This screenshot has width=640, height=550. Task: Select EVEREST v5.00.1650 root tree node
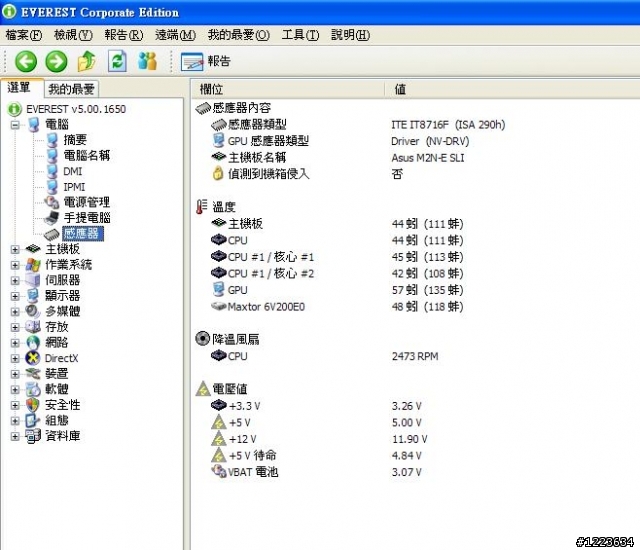point(76,109)
